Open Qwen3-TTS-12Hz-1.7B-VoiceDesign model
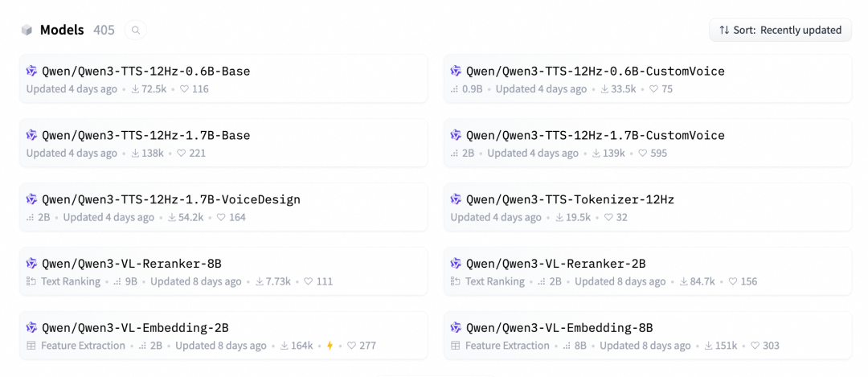Screen dimensions: 868x377 170,199
